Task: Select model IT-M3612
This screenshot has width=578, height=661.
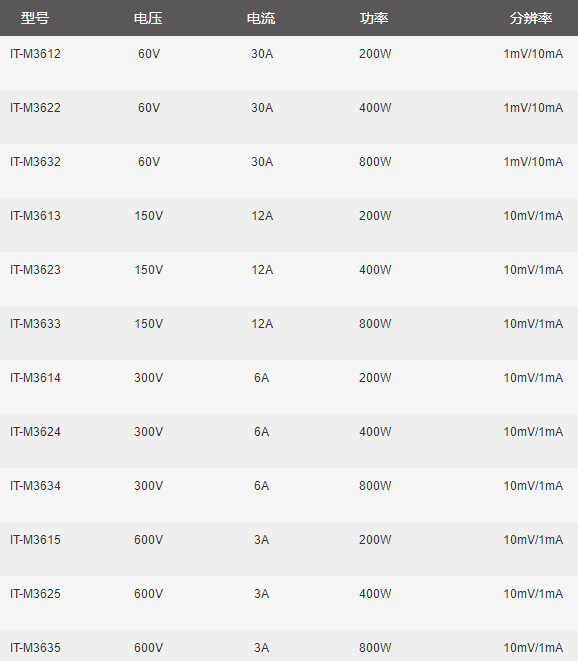Action: [35, 54]
